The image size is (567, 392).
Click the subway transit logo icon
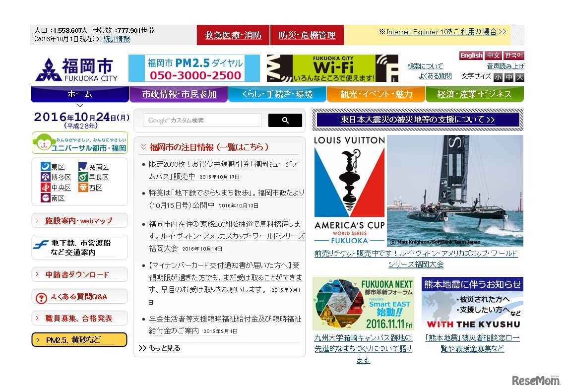coord(41,245)
